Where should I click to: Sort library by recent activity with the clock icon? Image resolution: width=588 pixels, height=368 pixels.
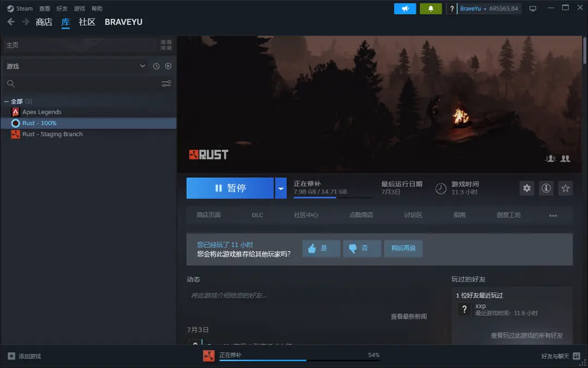point(156,66)
